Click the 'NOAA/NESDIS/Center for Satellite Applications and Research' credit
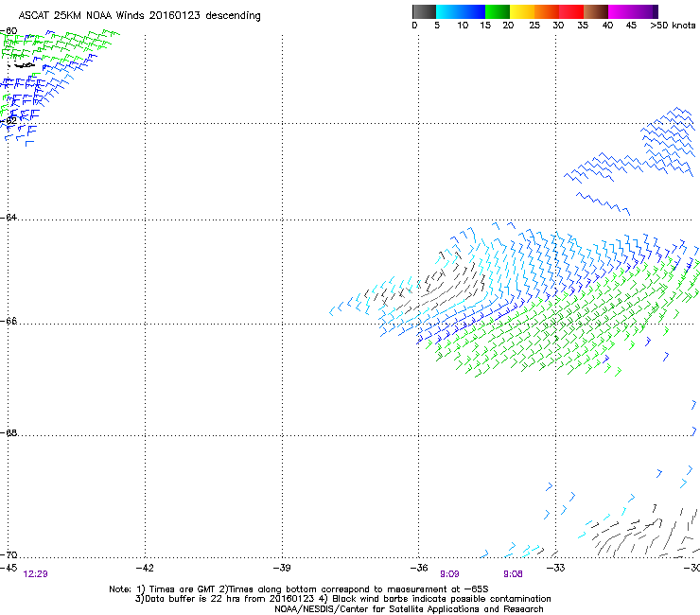The image size is (700, 615). coord(409,609)
